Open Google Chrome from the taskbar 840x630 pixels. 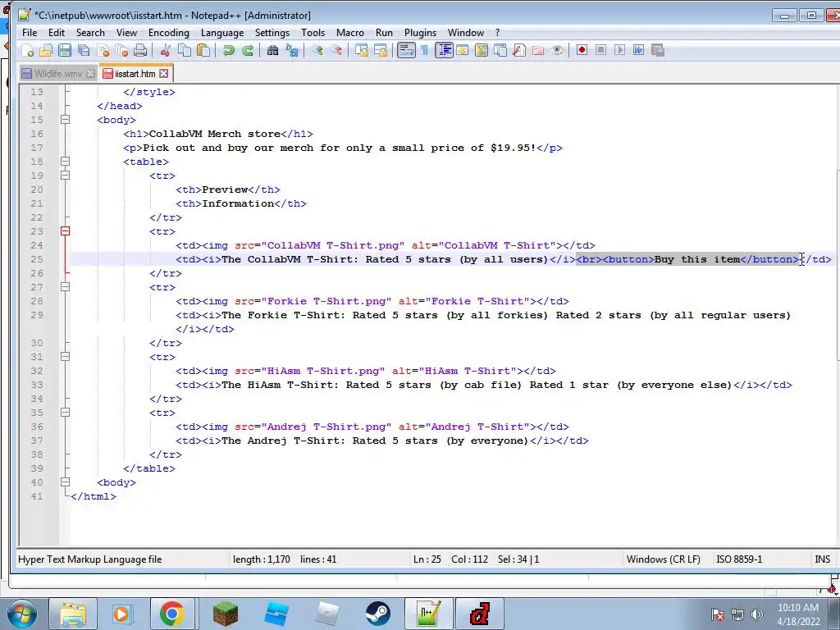pyautogui.click(x=171, y=614)
